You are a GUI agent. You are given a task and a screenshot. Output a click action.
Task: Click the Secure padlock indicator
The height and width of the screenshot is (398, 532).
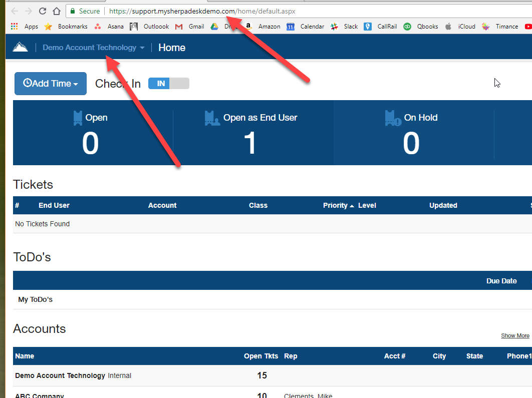tap(73, 10)
